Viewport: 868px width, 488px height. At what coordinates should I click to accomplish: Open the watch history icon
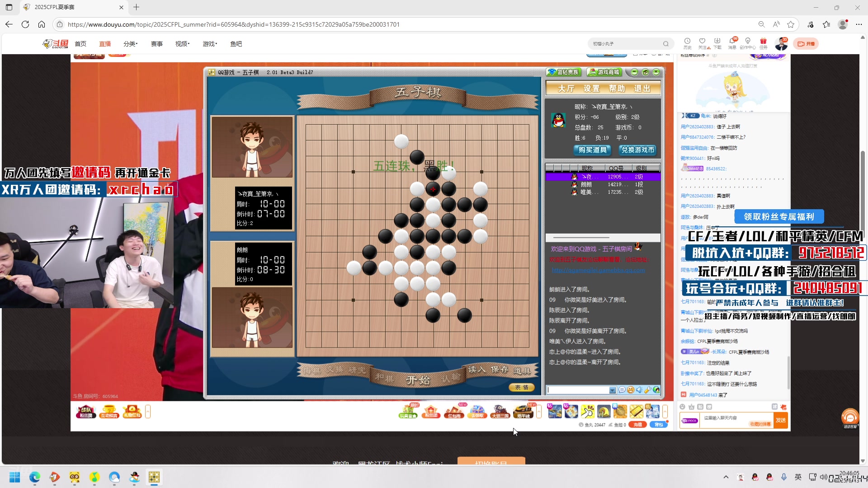coord(687,41)
